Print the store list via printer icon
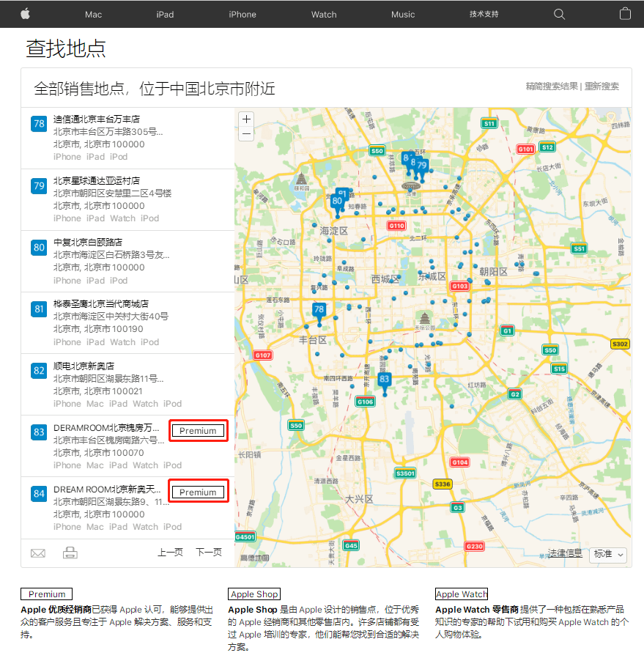This screenshot has width=644, height=661. click(x=70, y=553)
